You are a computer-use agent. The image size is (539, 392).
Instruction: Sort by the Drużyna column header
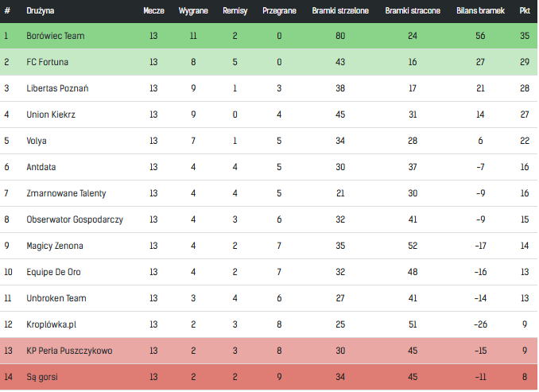coord(41,11)
